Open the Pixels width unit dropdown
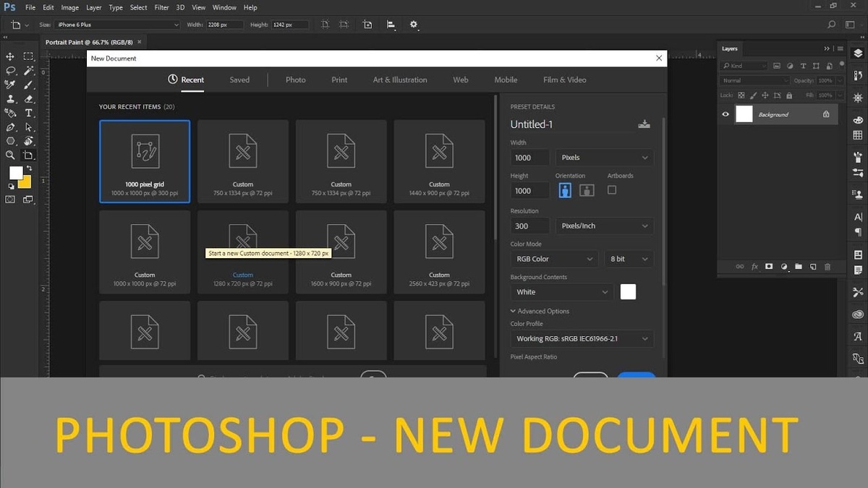 [x=605, y=158]
